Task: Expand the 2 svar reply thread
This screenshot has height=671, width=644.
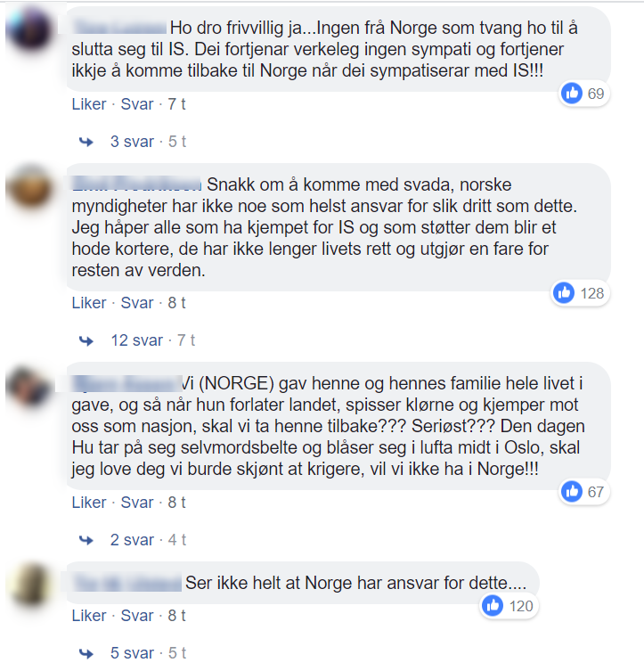Action: coord(132,540)
